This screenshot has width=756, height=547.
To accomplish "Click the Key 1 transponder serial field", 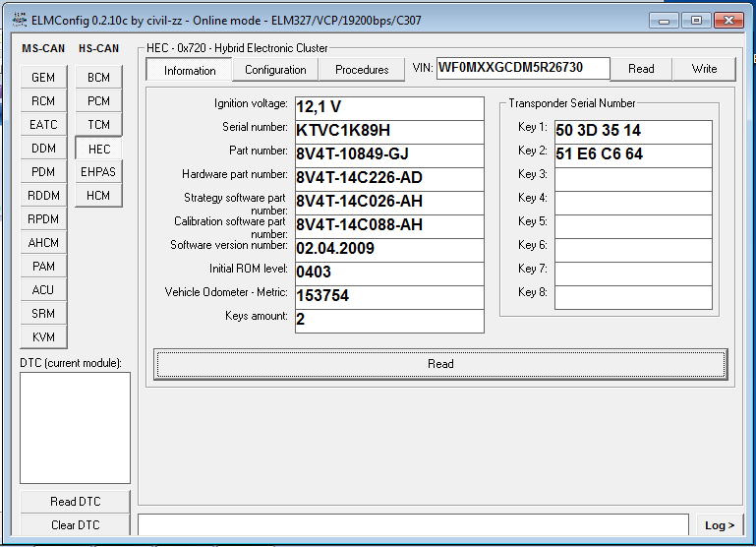I will [x=632, y=132].
